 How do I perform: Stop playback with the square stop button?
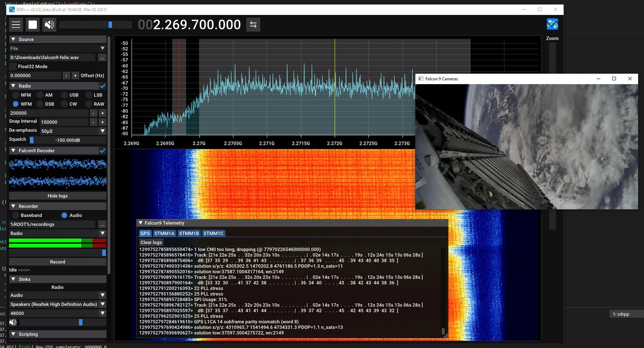click(x=33, y=25)
